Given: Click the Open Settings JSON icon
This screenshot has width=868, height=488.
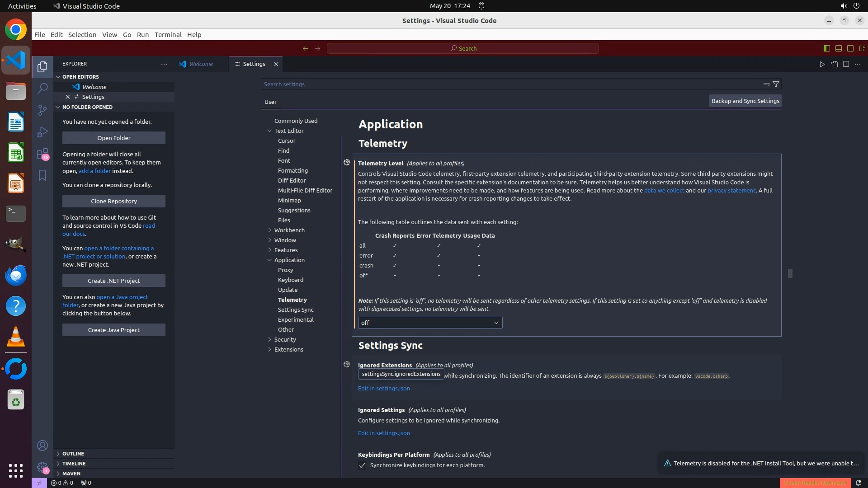Looking at the screenshot, I should (x=834, y=64).
